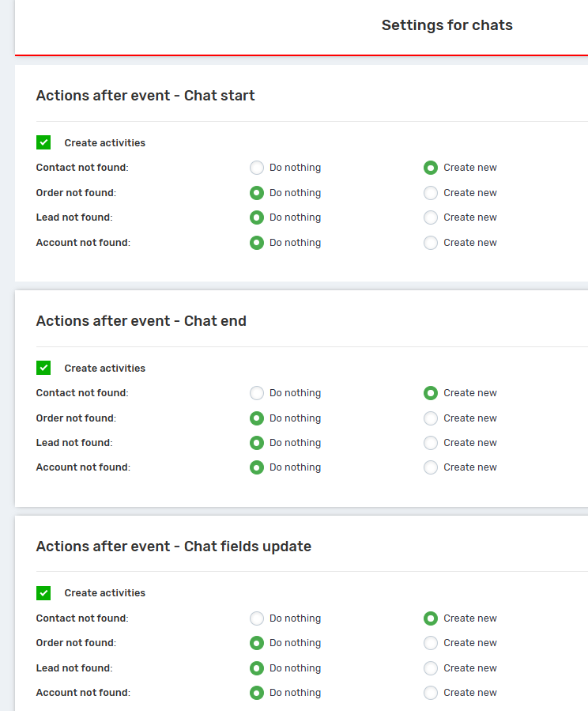Image resolution: width=588 pixels, height=711 pixels.
Task: Set Contact to Do nothing in Chat fields update
Action: (257, 618)
